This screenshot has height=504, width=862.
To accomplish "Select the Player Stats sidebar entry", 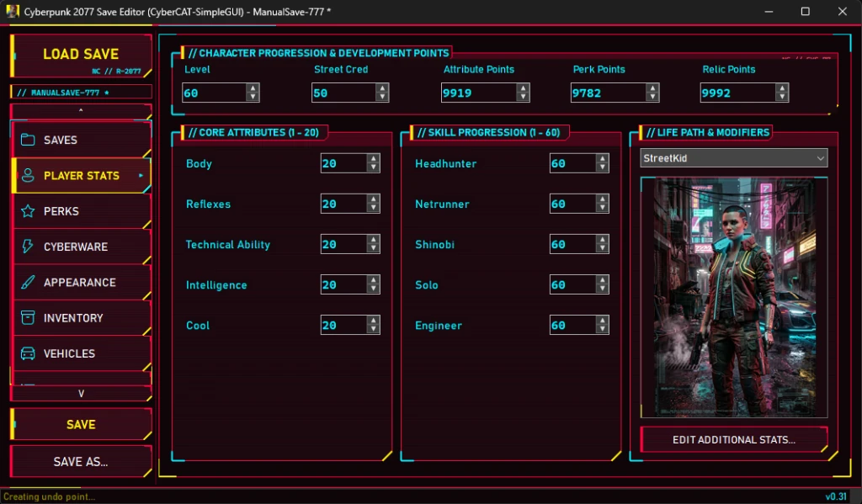I will 82,175.
